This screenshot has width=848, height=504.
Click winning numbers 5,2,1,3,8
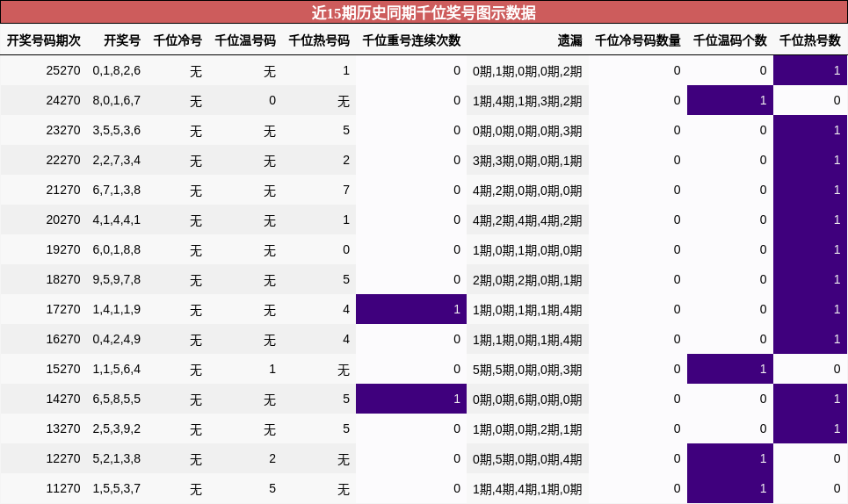(116, 458)
